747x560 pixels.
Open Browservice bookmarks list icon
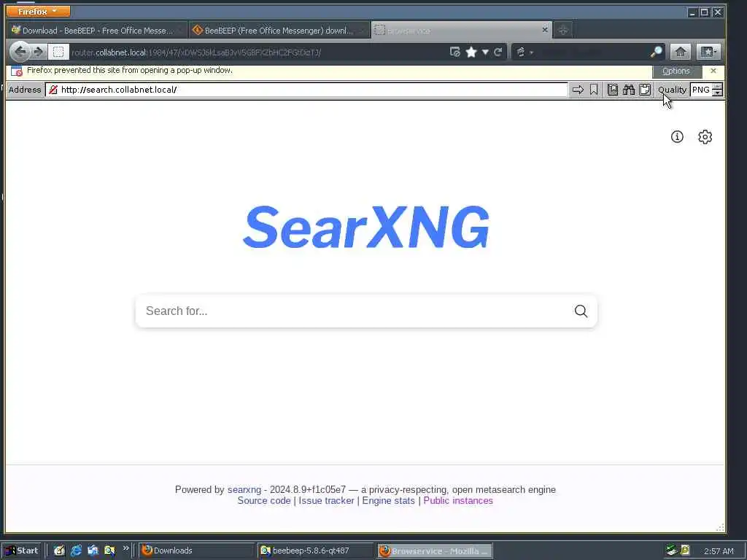coord(613,90)
